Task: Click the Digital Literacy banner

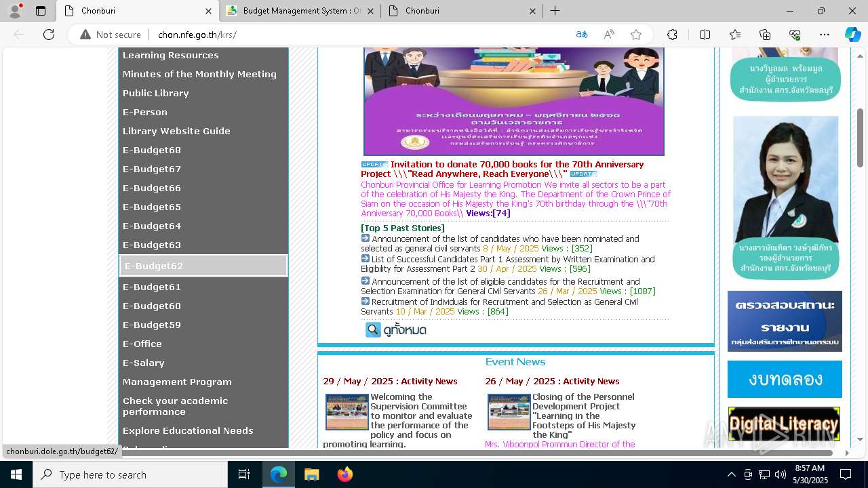Action: (784, 424)
